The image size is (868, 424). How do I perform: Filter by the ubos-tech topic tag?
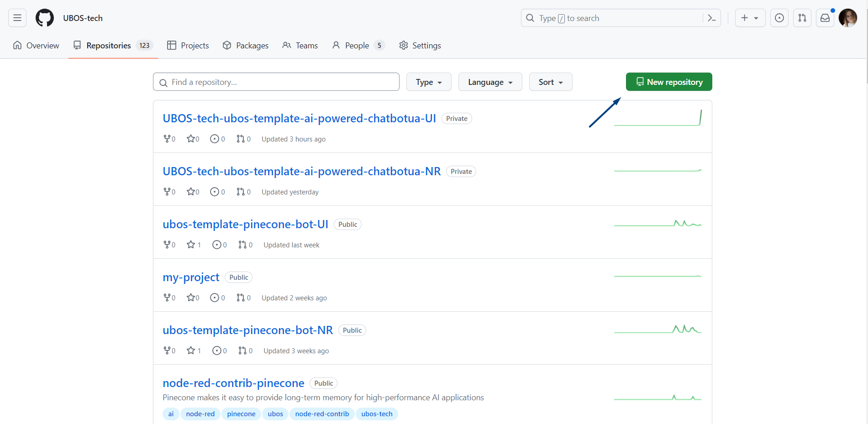tap(377, 414)
